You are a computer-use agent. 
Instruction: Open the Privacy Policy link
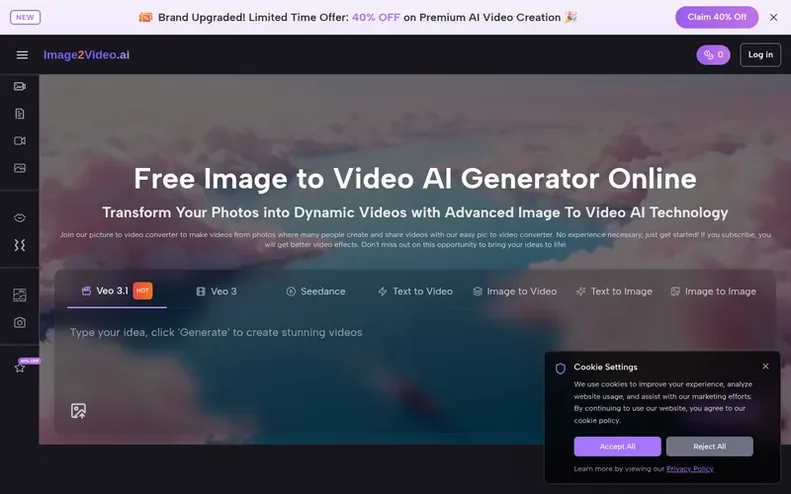tap(690, 469)
